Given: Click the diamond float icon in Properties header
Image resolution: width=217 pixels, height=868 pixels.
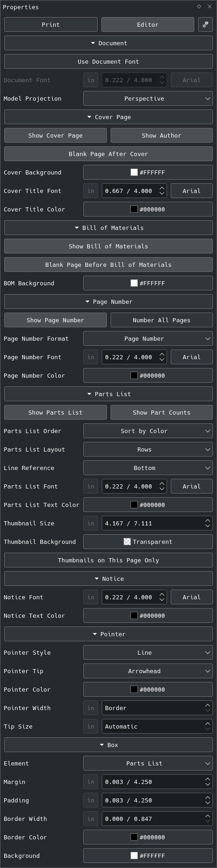Looking at the screenshot, I should [199, 6].
